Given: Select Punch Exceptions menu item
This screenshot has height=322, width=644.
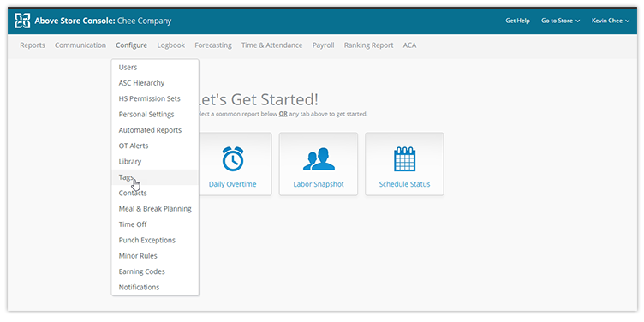Looking at the screenshot, I should tap(155, 240).
